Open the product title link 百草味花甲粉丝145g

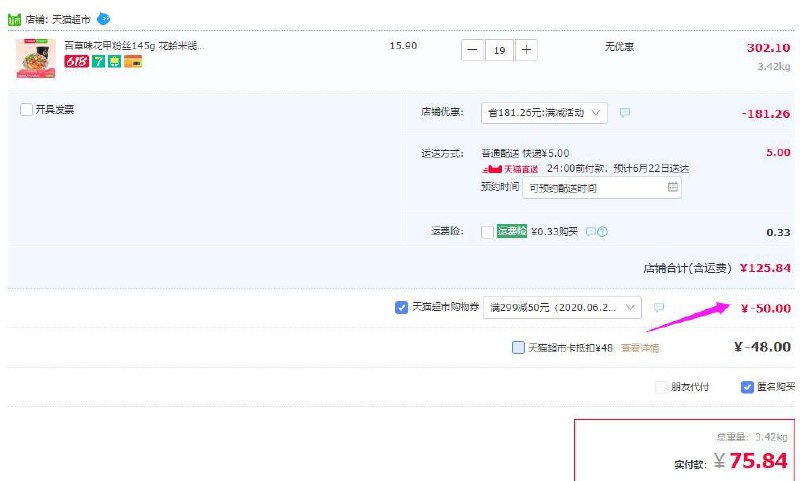[x=134, y=45]
